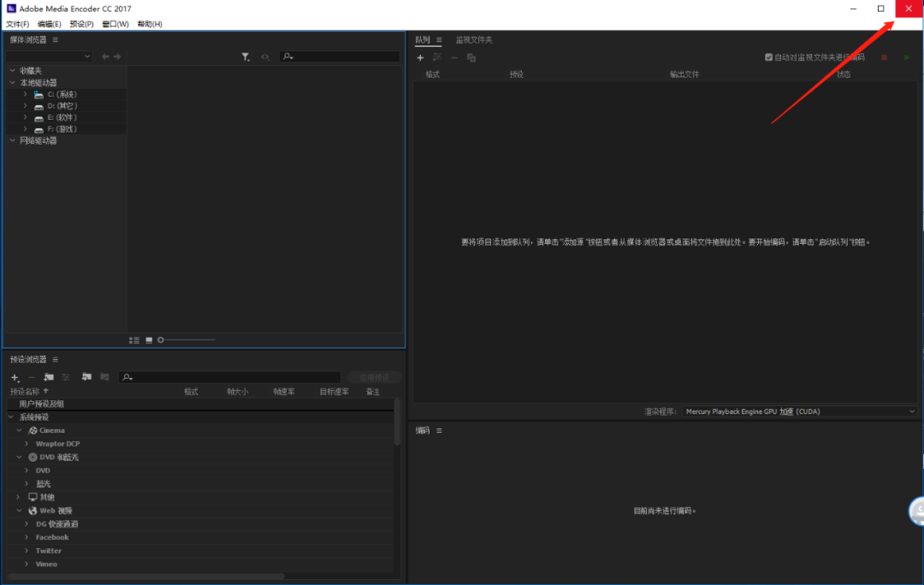Screen dimensions: 924x585
Task: Click the import presets icon
Action: click(x=86, y=377)
